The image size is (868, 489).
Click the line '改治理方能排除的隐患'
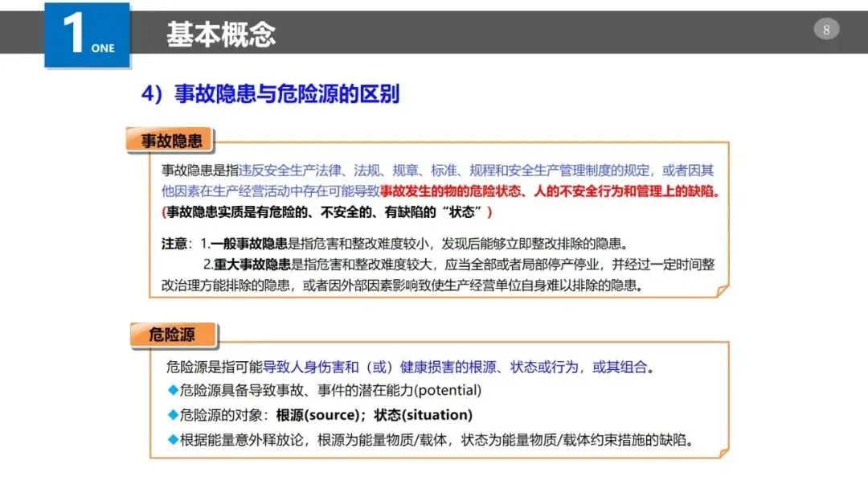pyautogui.click(x=402, y=286)
